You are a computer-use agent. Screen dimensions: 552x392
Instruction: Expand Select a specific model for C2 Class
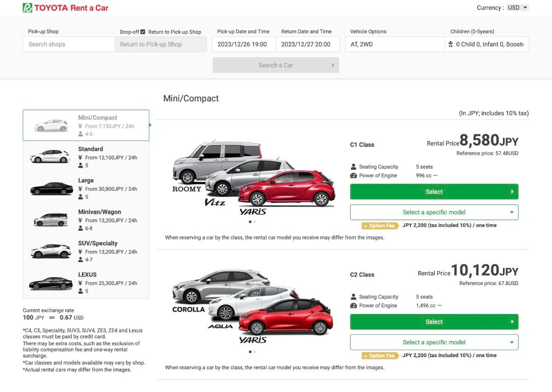[434, 342]
